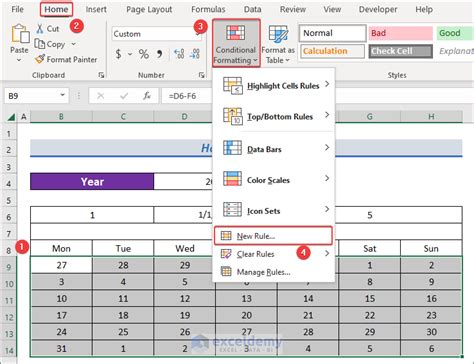Expand accounting format dropdown arrow
This screenshot has width=474, height=364.
tap(130, 54)
